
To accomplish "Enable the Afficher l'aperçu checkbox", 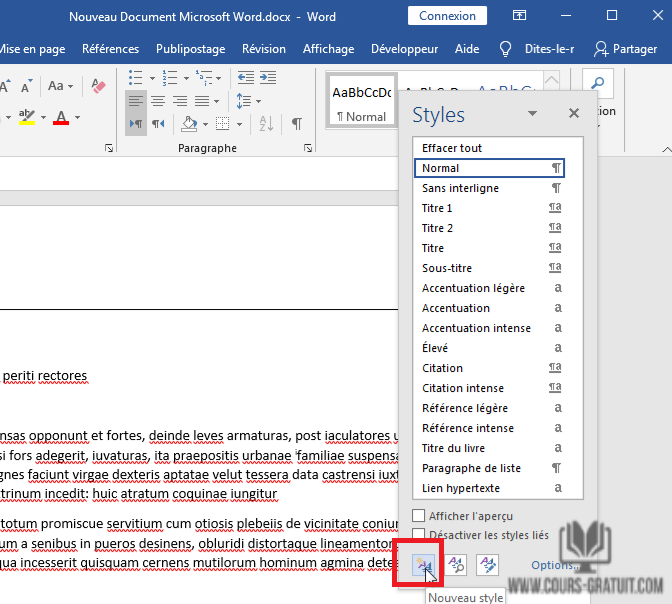I will click(418, 516).
